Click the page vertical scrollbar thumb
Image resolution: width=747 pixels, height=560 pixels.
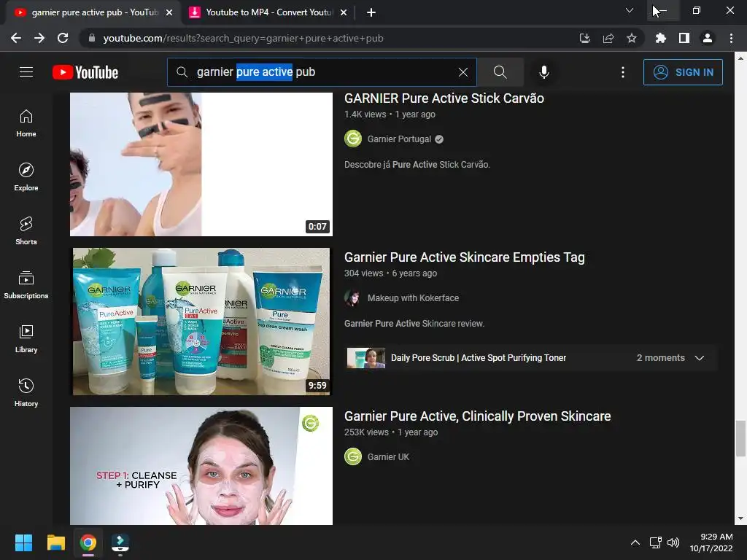[x=740, y=438]
